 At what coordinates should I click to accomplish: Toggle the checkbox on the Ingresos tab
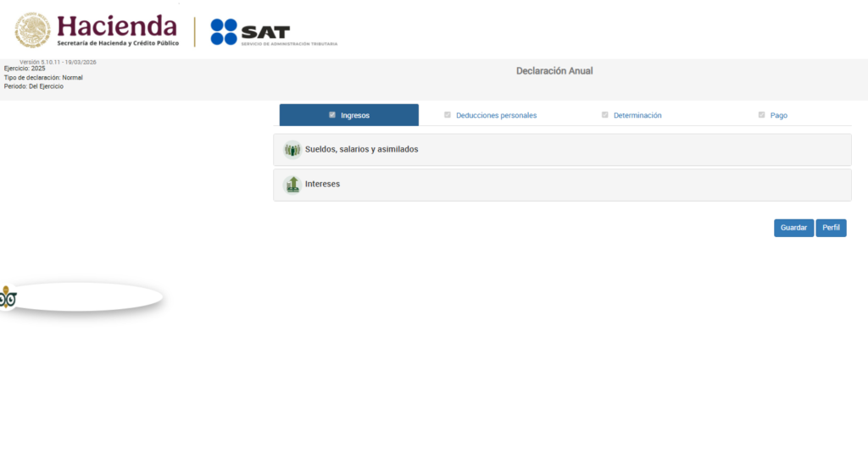pyautogui.click(x=332, y=115)
